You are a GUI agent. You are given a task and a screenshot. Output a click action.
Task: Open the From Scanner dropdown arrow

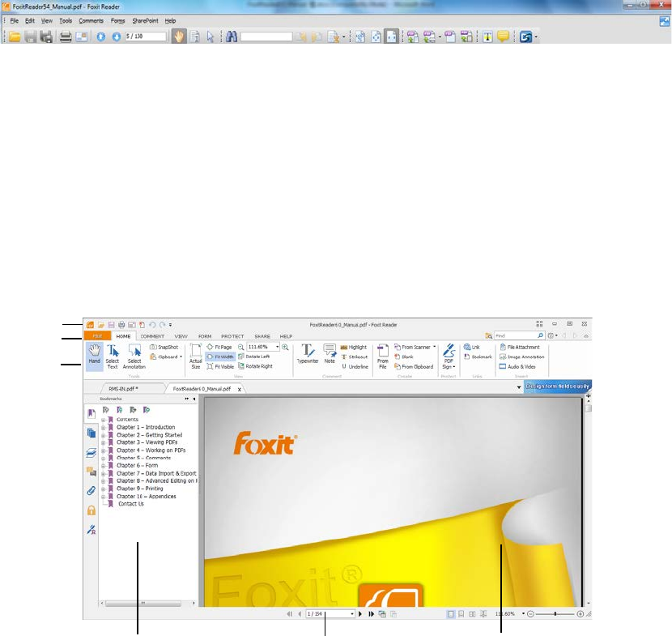click(x=434, y=347)
